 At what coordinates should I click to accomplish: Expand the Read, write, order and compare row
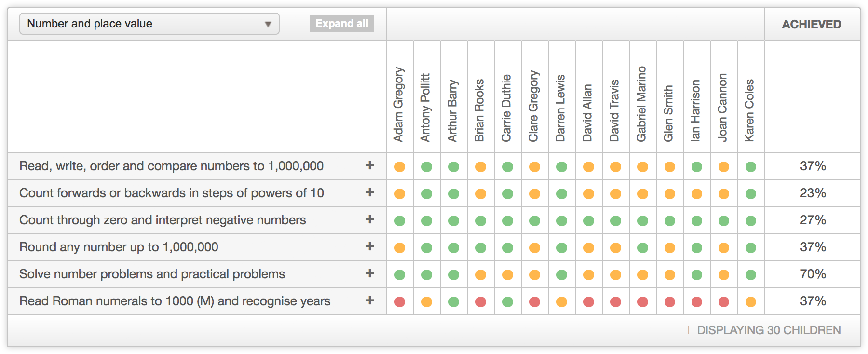[370, 165]
